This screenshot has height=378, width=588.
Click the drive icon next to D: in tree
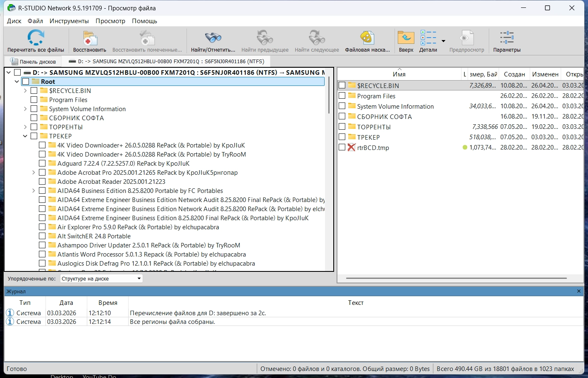(x=27, y=72)
